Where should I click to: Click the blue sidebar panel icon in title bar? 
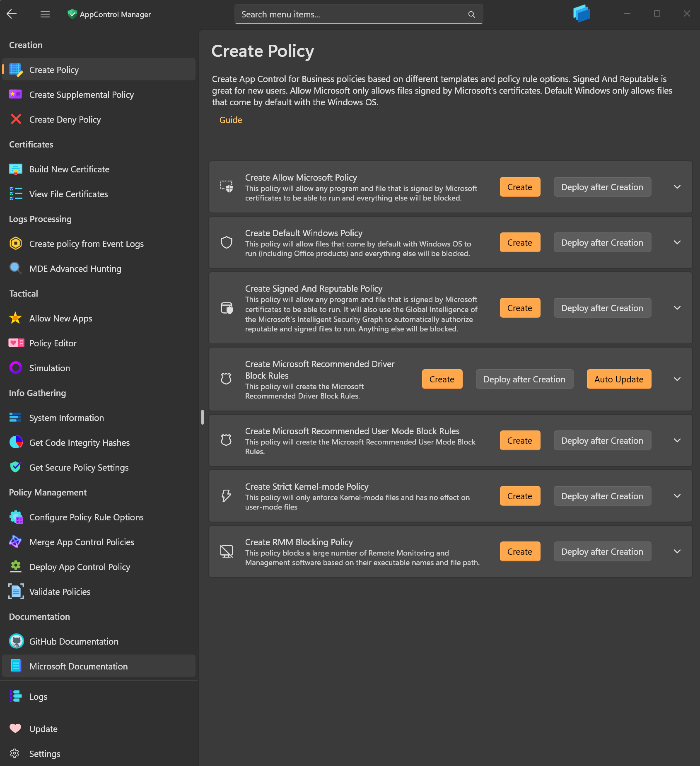tap(582, 14)
